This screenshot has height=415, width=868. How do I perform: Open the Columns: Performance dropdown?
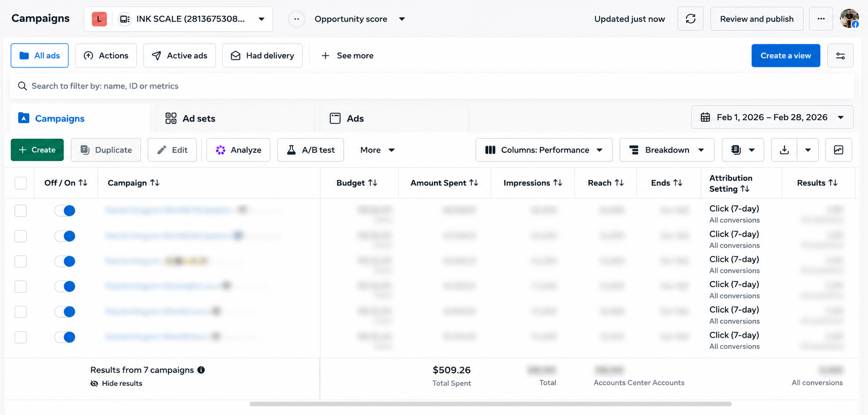544,150
